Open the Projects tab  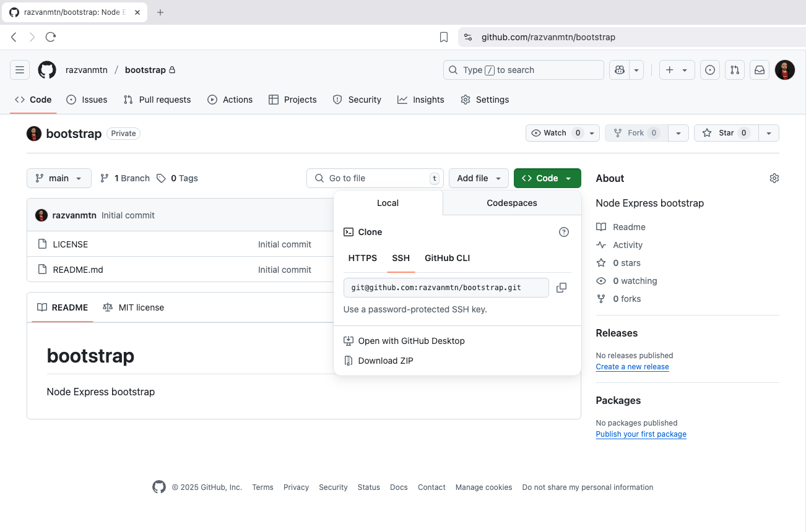(x=293, y=100)
